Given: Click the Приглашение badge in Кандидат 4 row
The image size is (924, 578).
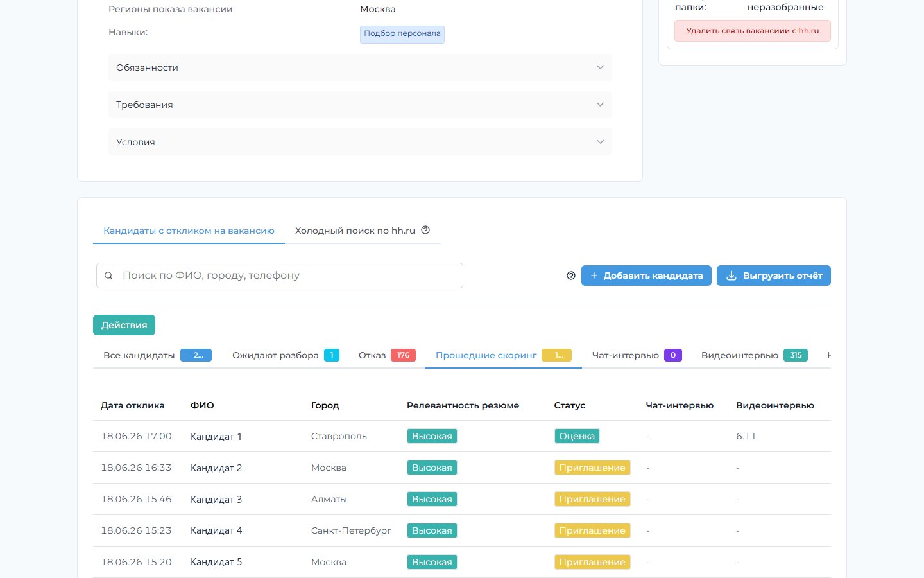Looking at the screenshot, I should point(592,530).
